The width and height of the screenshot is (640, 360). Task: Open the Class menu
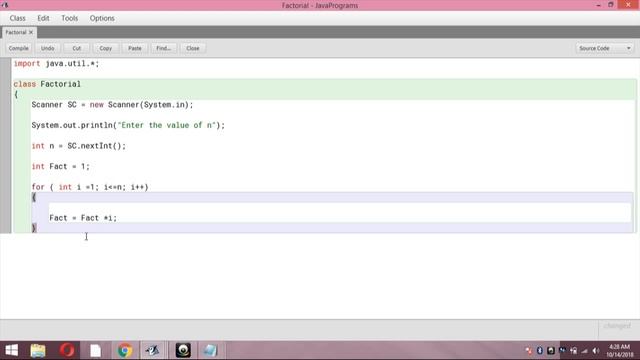pos(18,18)
